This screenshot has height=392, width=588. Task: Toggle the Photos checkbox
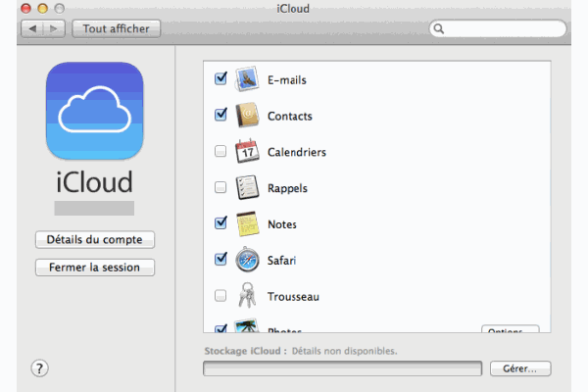(x=220, y=328)
